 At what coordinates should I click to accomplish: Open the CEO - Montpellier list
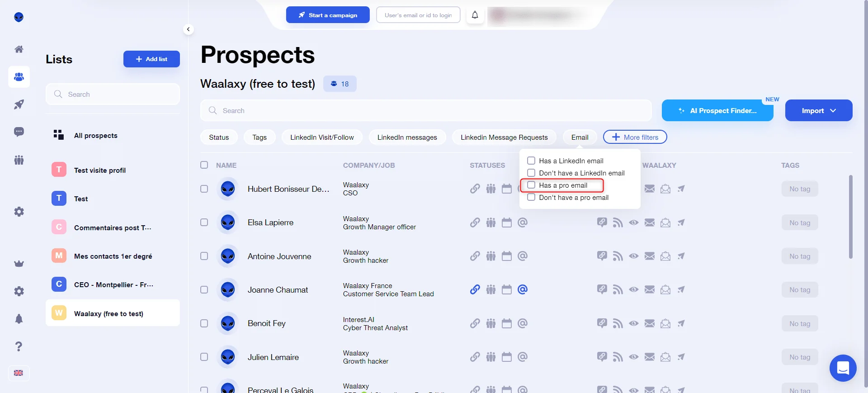113,284
